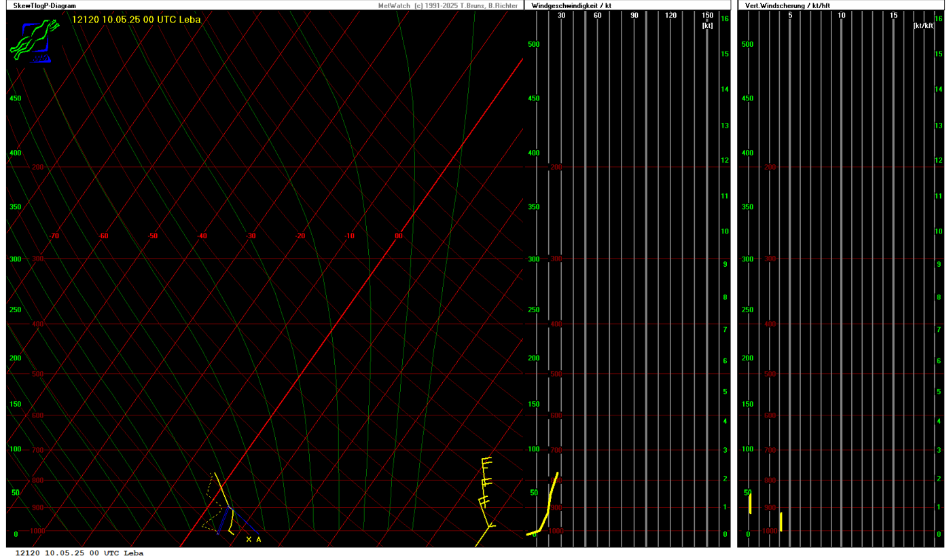Click the -60 isotherm temperature label
This screenshot has width=951, height=560.
pos(103,236)
